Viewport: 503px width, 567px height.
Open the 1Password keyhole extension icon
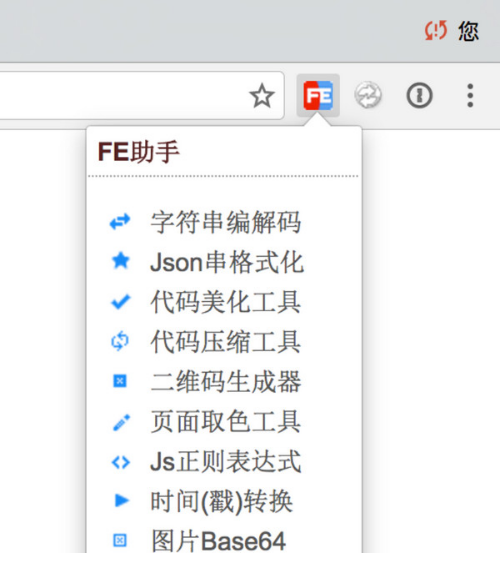pyautogui.click(x=419, y=95)
